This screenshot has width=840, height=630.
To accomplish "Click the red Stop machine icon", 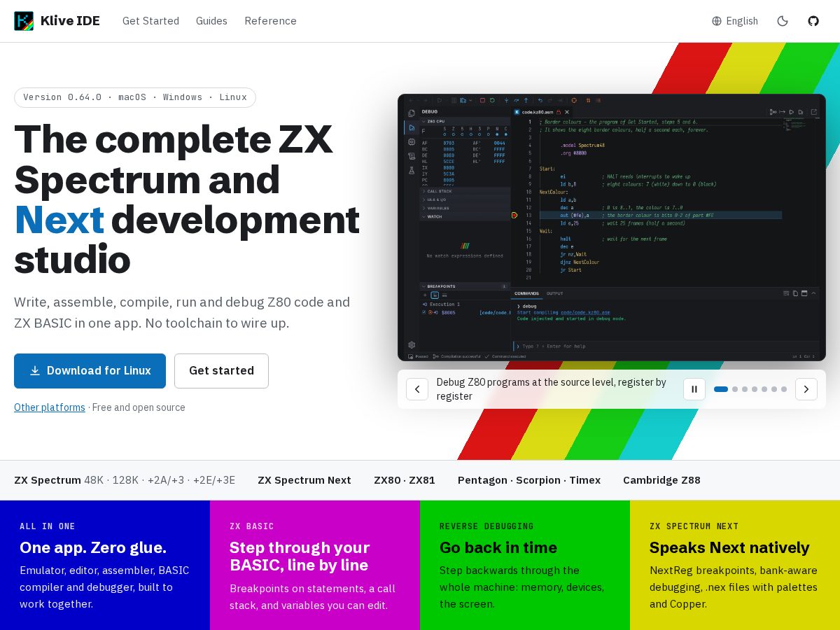I will tap(482, 101).
